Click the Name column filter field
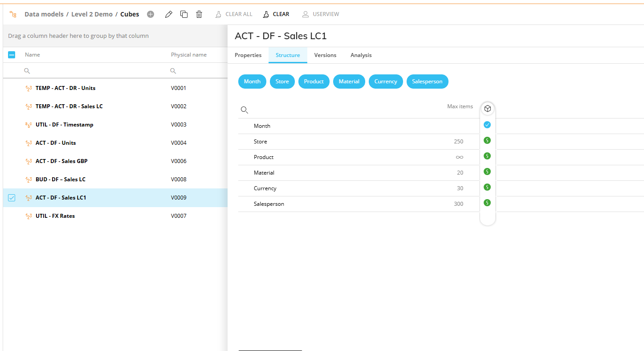 point(94,71)
